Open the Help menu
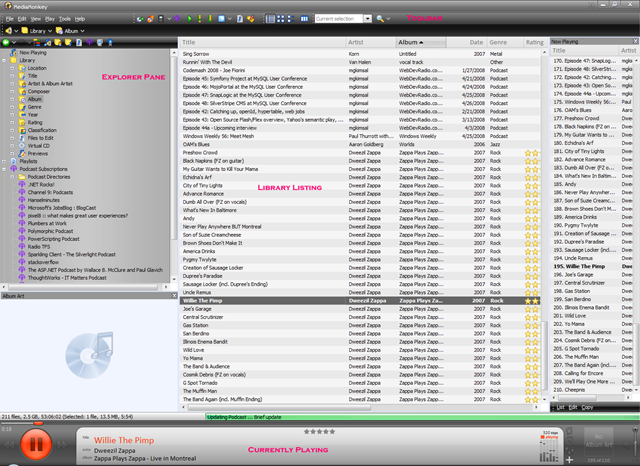Screen dimensions: 640x466 click(x=80, y=19)
